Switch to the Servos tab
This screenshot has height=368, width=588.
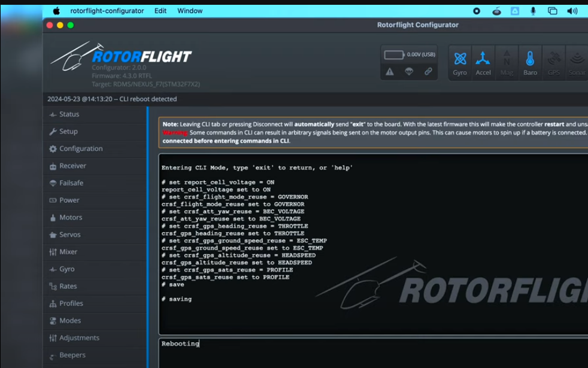pos(95,235)
